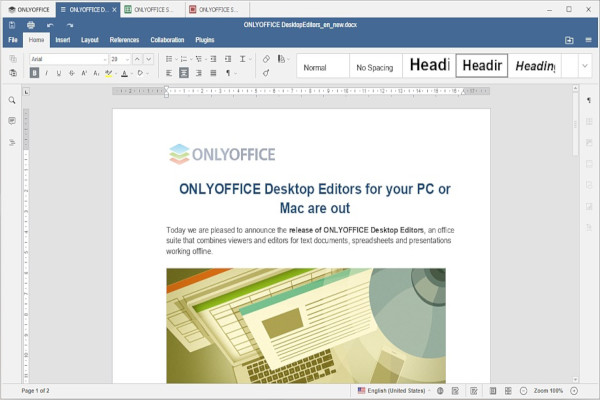Viewport: 600px width, 400px height.
Task: Toggle Underline formatting
Action: [59, 73]
